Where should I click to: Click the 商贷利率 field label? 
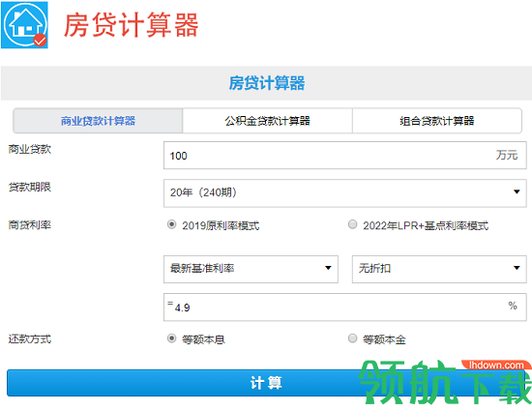(30, 224)
